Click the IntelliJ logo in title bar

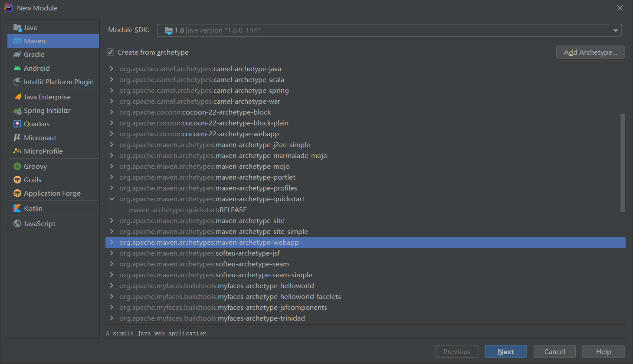pyautogui.click(x=8, y=8)
